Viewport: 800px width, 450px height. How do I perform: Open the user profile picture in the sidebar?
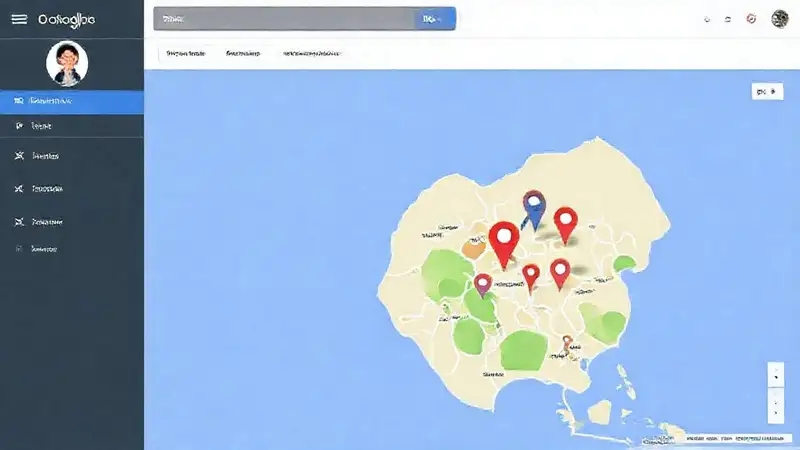pos(67,64)
